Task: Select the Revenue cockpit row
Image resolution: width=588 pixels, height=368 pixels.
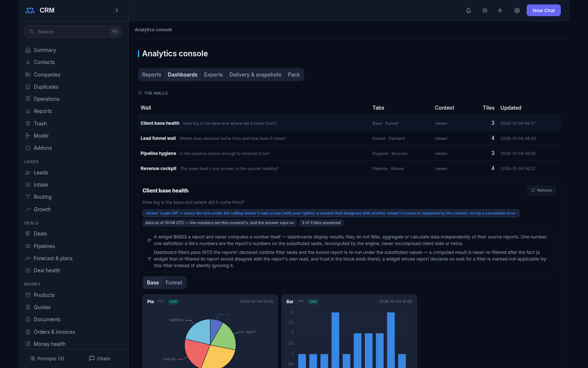Action: tap(349, 169)
